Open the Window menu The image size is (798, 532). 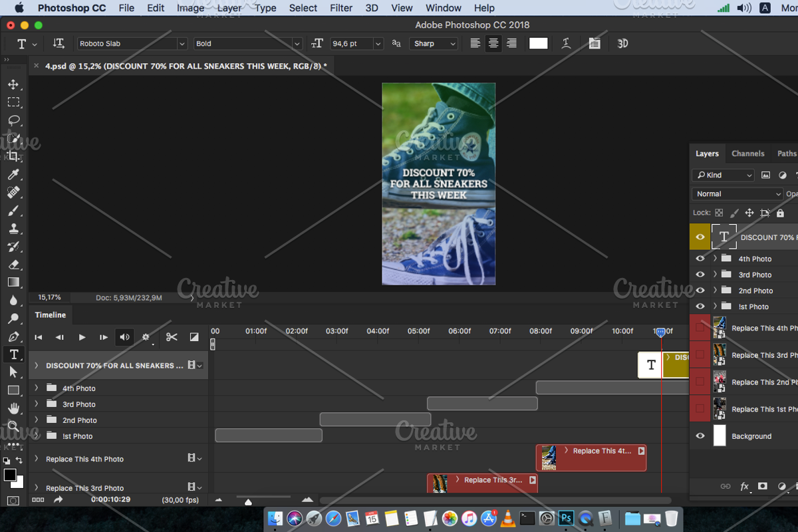click(444, 8)
